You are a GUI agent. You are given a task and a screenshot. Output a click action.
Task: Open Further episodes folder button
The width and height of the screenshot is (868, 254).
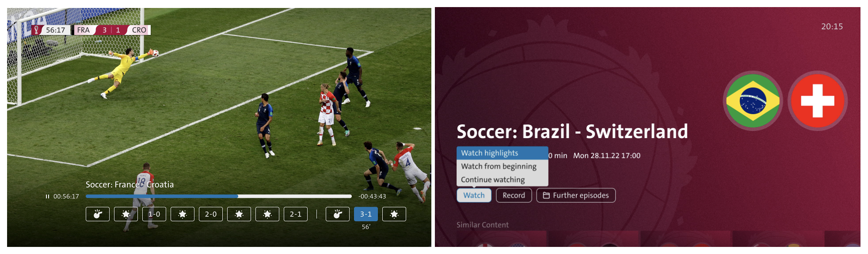(x=576, y=195)
